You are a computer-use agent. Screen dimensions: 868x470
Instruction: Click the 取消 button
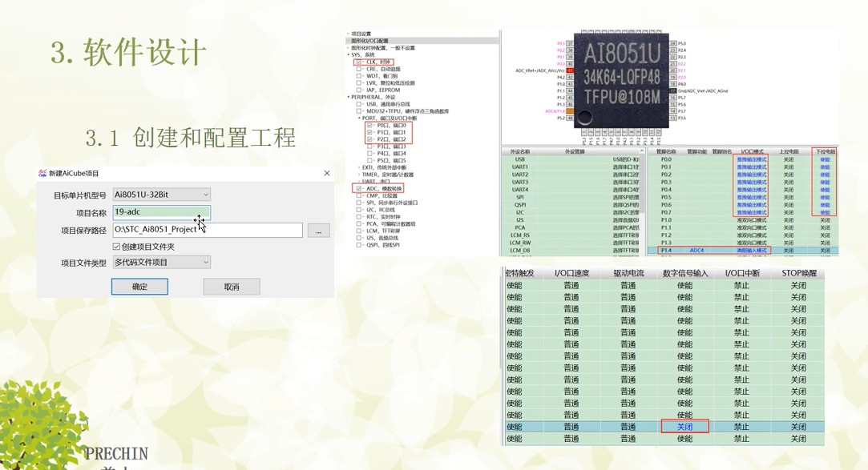[231, 287]
